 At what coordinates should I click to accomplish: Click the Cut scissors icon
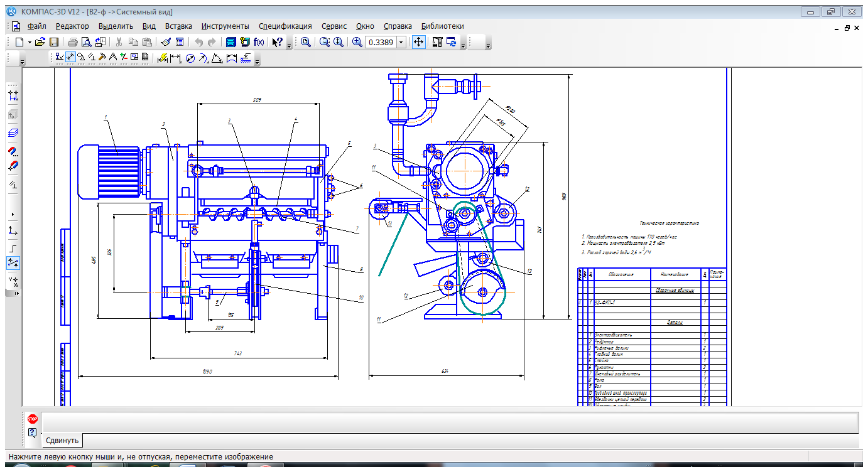pyautogui.click(x=119, y=42)
